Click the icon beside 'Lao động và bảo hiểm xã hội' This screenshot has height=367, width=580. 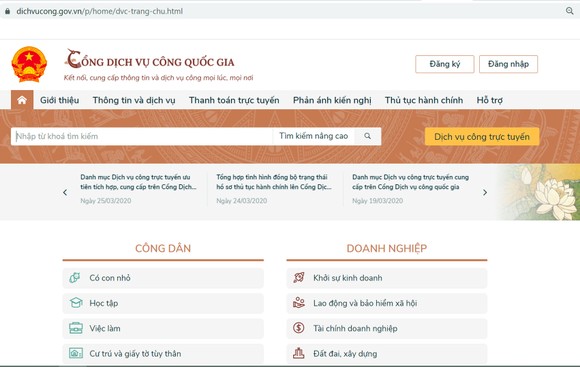click(x=299, y=303)
